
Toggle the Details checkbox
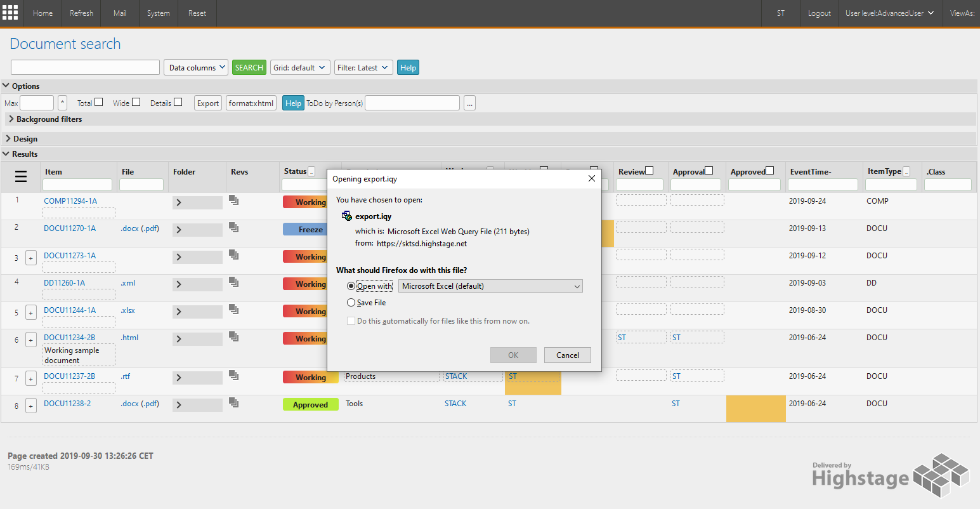[178, 102]
